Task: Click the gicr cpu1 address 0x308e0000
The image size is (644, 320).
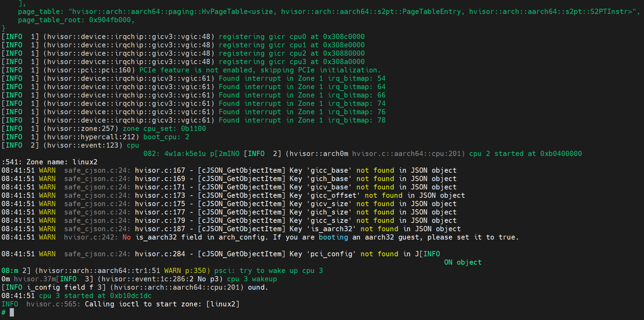Action: coord(344,45)
